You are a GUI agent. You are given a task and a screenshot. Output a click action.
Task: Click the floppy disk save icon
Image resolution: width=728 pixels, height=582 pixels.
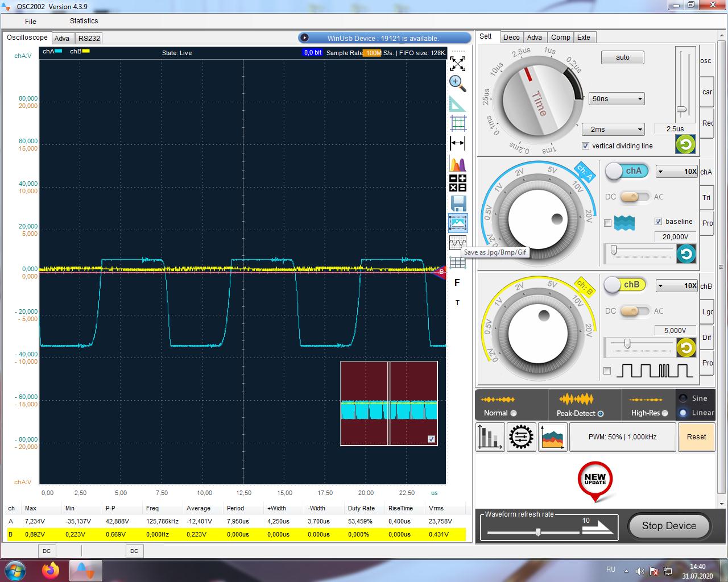[x=458, y=203]
